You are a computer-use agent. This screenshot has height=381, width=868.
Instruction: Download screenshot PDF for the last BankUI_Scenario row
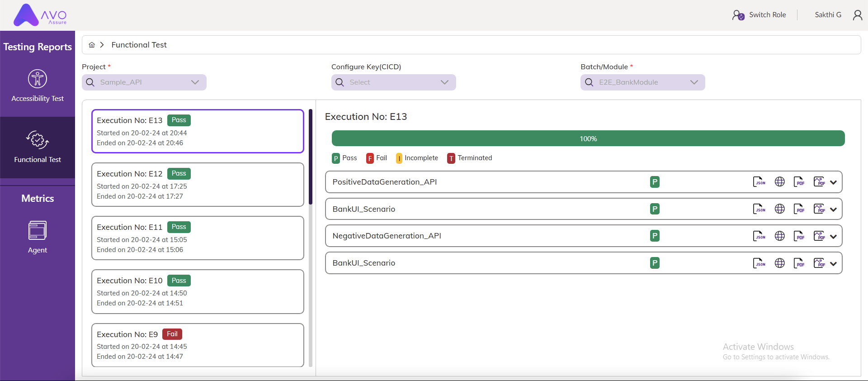pyautogui.click(x=819, y=263)
